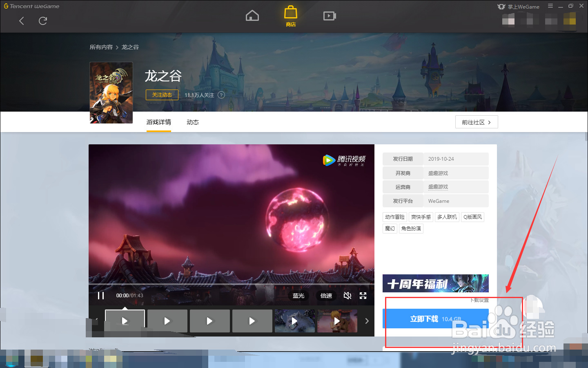
Task: Click the 龙之谷 game cover image
Action: pos(111,92)
